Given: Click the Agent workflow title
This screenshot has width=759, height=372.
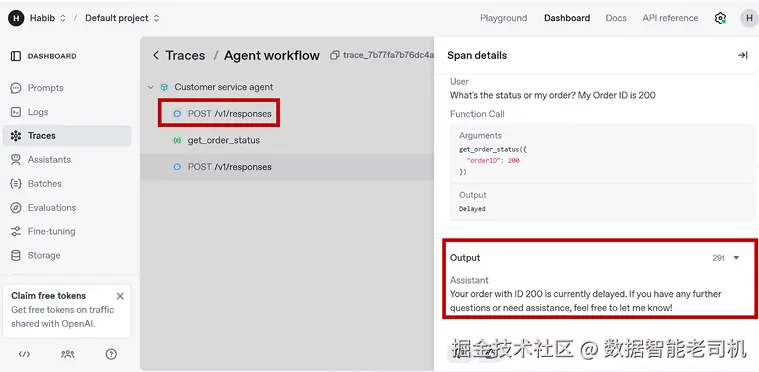Looking at the screenshot, I should [272, 56].
